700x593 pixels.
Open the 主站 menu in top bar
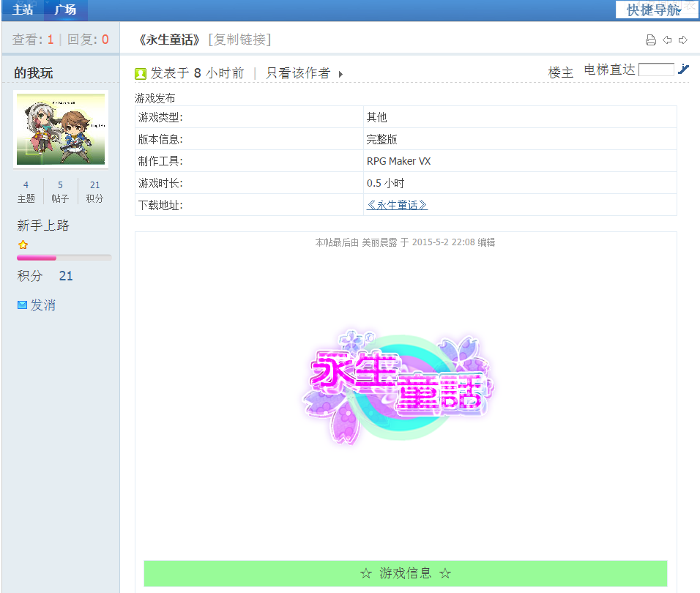(x=23, y=10)
